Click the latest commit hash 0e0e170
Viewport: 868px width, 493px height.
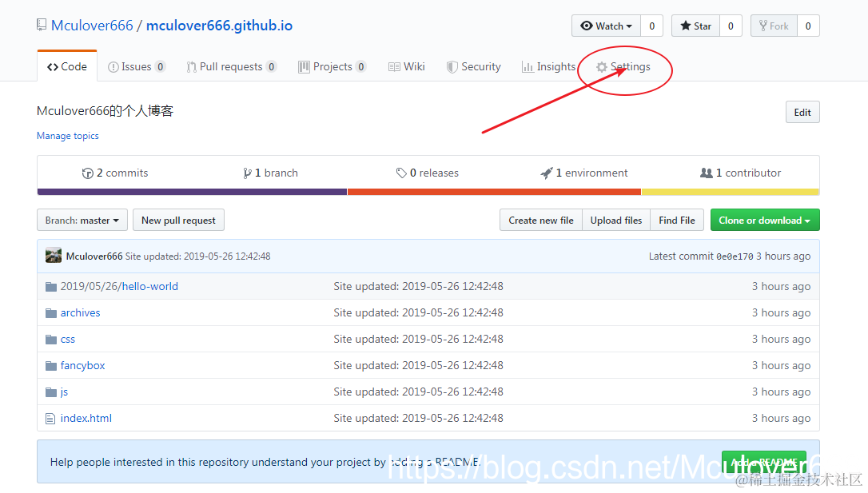(735, 256)
